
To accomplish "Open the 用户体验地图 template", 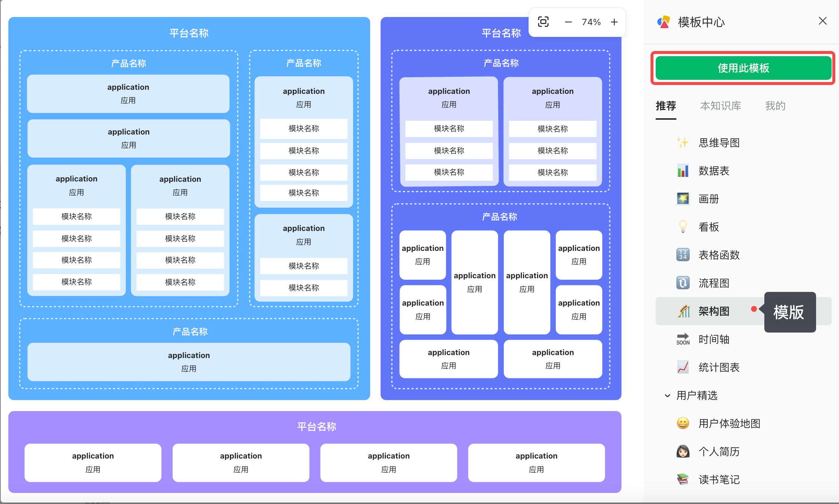I will [x=729, y=423].
